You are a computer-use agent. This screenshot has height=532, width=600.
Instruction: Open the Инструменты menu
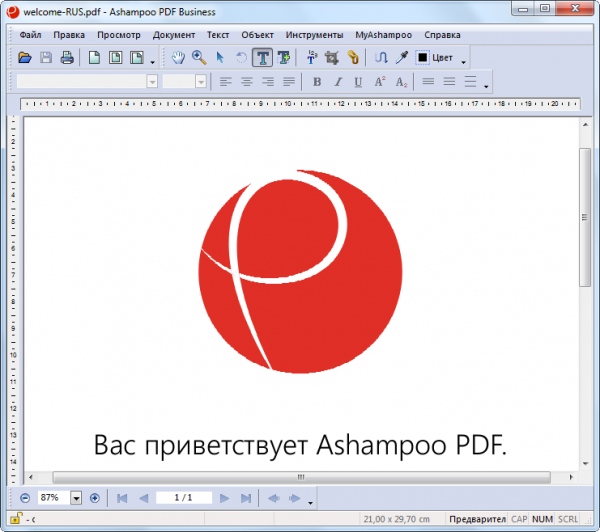click(314, 34)
